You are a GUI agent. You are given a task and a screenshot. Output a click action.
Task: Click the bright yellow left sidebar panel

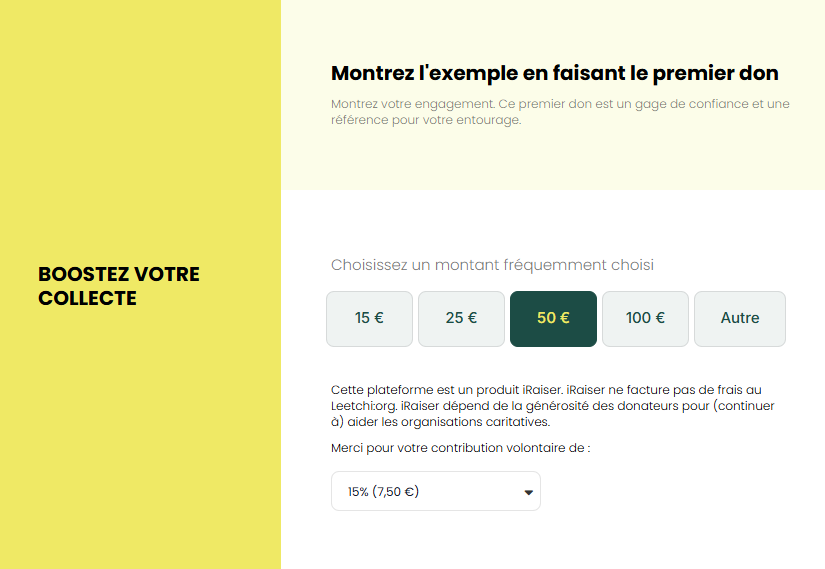(140, 450)
